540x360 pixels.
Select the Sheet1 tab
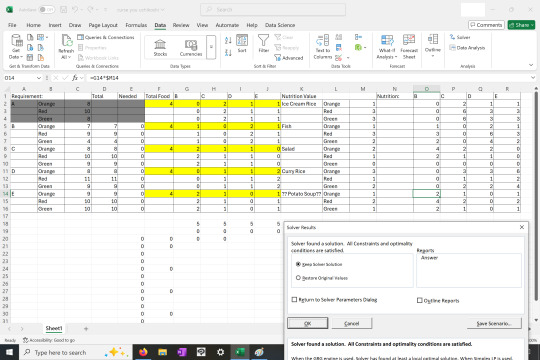coord(54,328)
